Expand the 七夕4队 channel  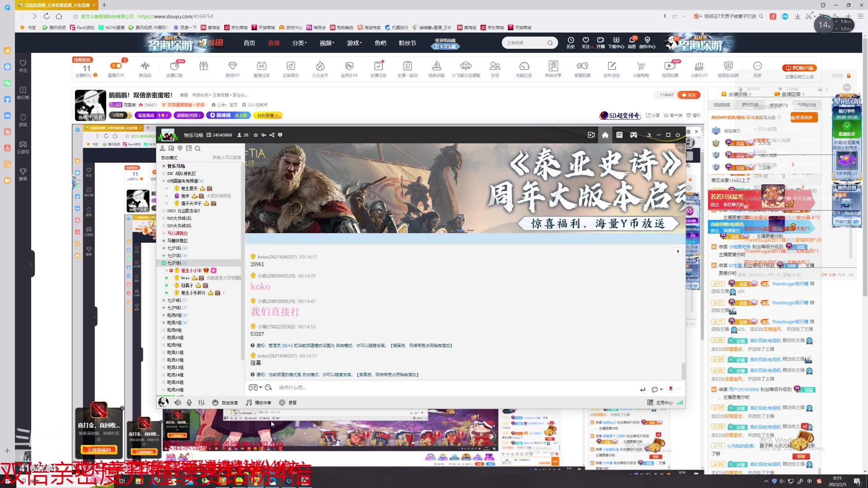164,300
